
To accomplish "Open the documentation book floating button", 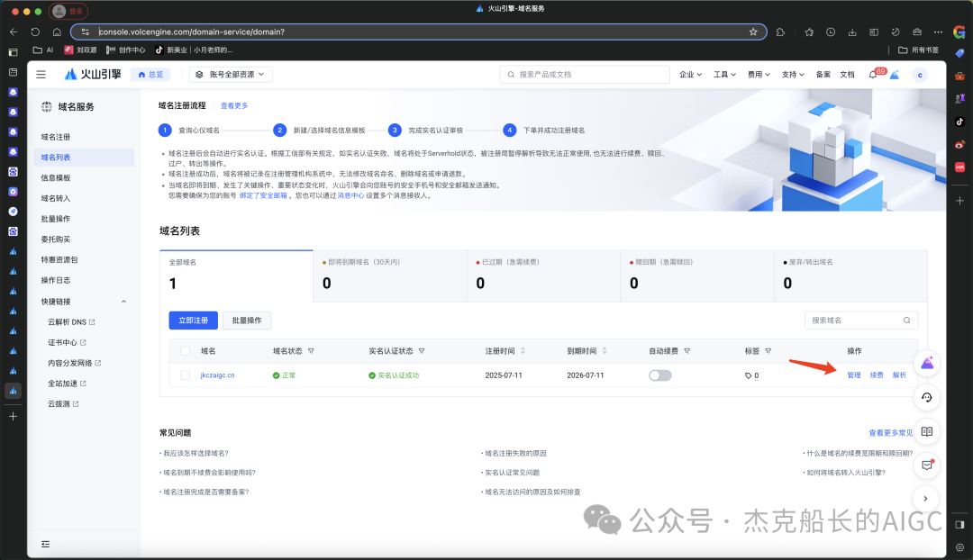I will pos(927,431).
